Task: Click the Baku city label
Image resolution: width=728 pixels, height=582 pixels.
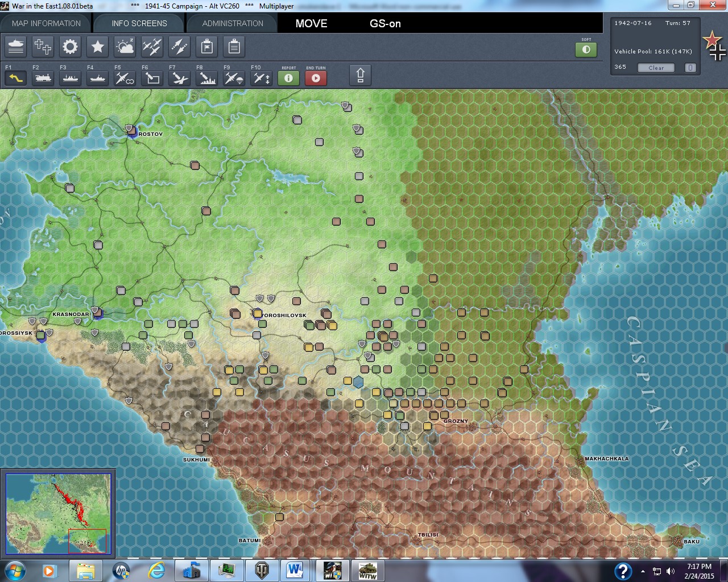Action: click(692, 541)
